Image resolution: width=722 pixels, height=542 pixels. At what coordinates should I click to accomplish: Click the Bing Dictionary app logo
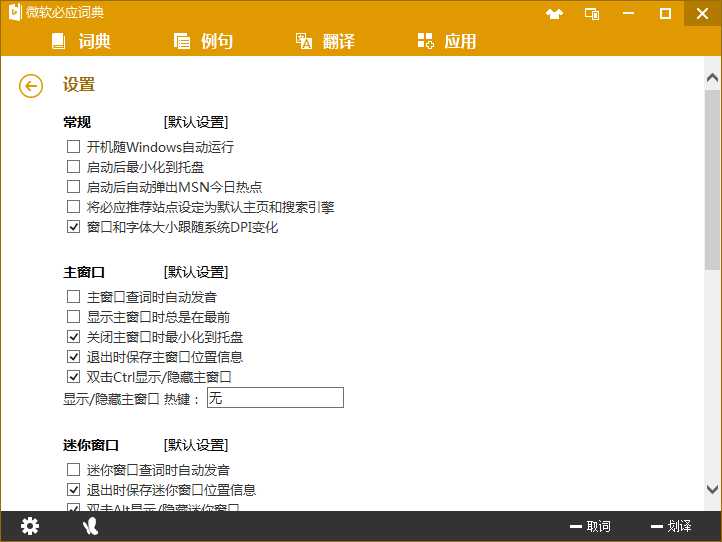click(x=15, y=12)
